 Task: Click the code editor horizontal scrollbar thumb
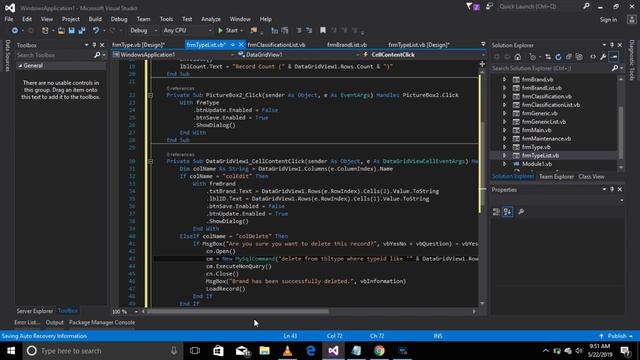(237, 311)
